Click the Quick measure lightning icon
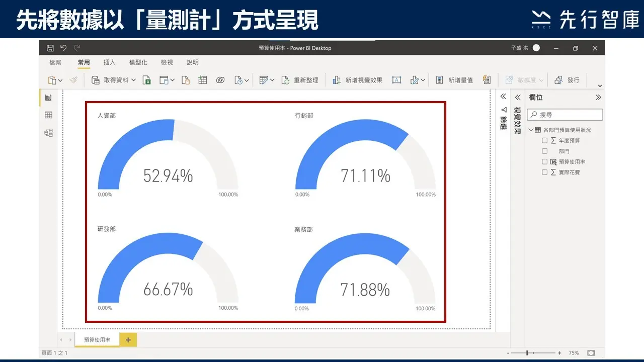644x362 pixels. pyautogui.click(x=487, y=80)
